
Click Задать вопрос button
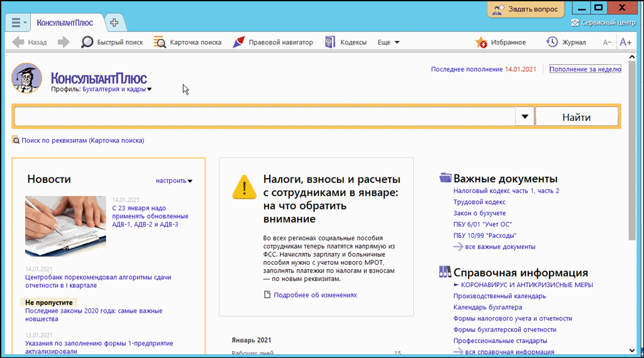tap(526, 9)
